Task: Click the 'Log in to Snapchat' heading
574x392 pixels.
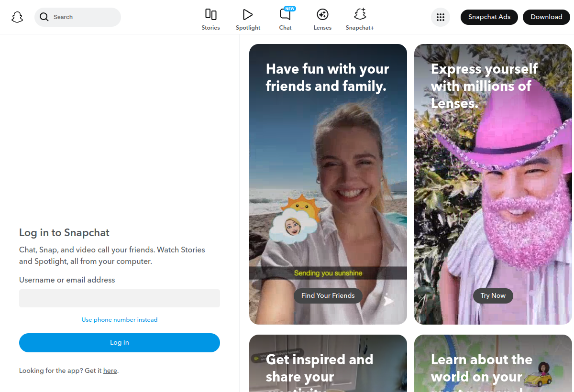Action: (x=64, y=233)
